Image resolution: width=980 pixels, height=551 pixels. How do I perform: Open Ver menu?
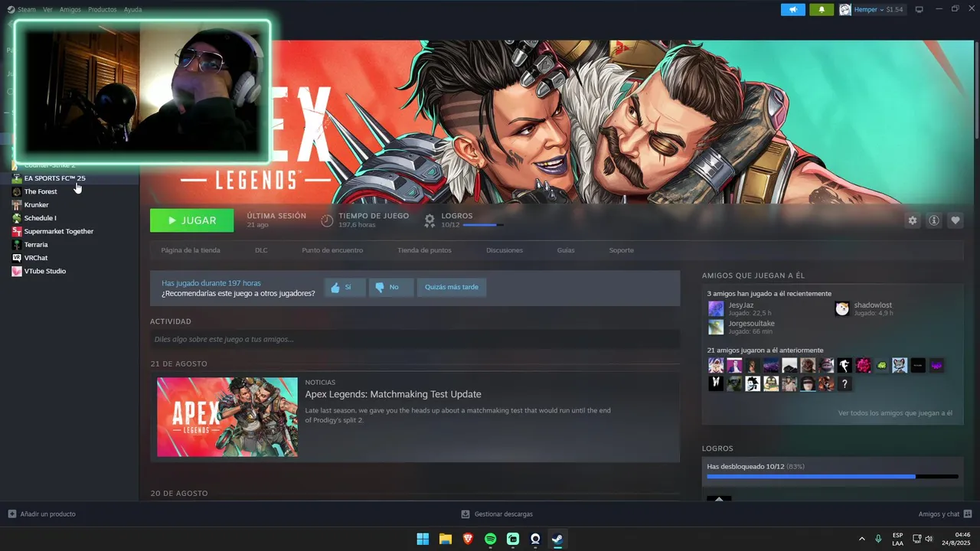(48, 9)
